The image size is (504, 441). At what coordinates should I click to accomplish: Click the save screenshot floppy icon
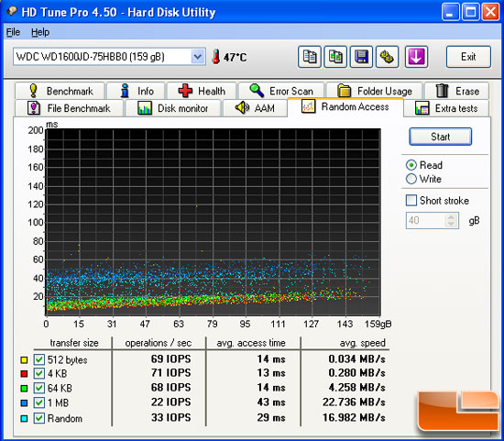coord(361,57)
